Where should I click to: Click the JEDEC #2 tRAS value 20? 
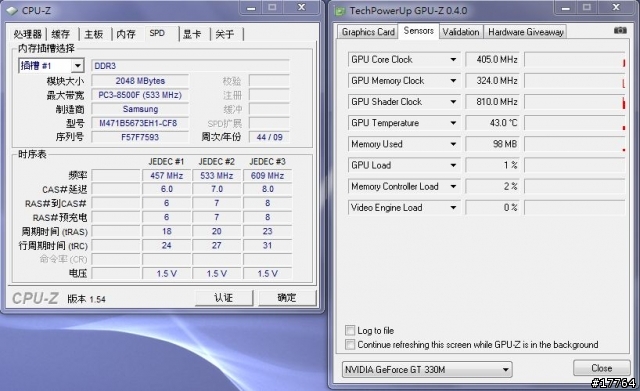(217, 231)
